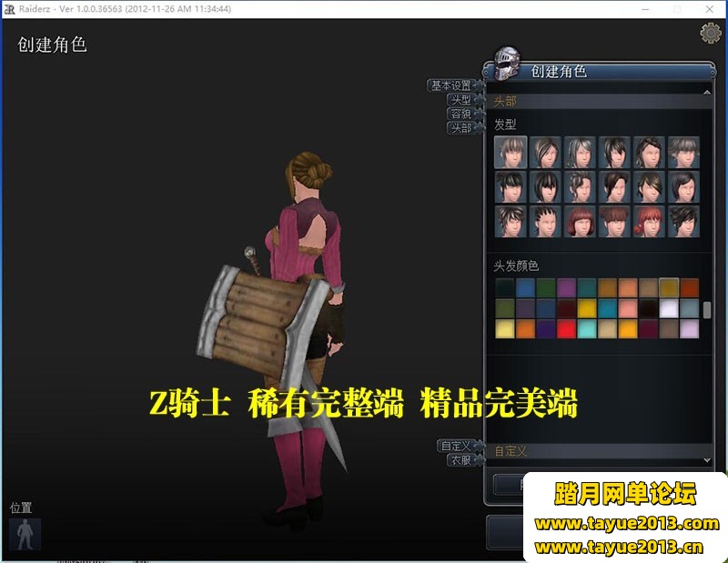The width and height of the screenshot is (728, 563).
Task: Click the 位置 label
Action: click(21, 508)
